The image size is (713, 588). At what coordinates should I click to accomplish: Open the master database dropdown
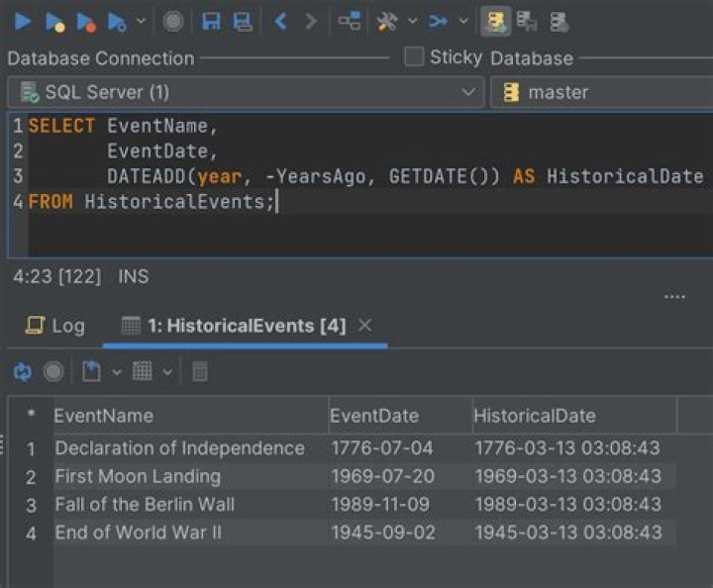(602, 92)
